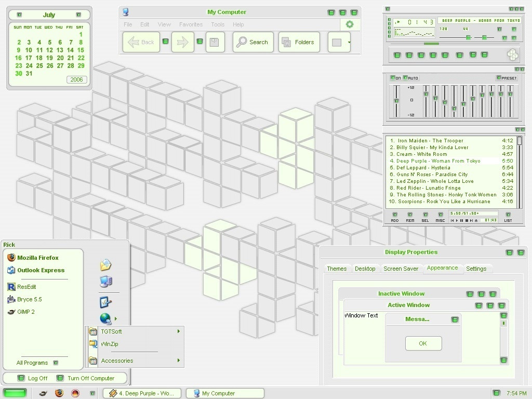Screen dimensions: 532x399
Task: Click the equalizer preamp slider handle
Action: pos(396,101)
